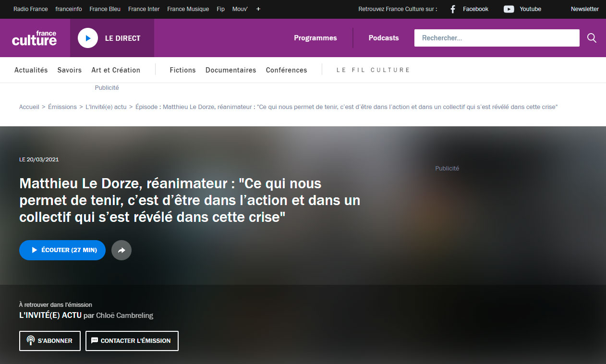Image resolution: width=606 pixels, height=364 pixels.
Task: Open the YouTube icon in top bar
Action: click(x=509, y=9)
